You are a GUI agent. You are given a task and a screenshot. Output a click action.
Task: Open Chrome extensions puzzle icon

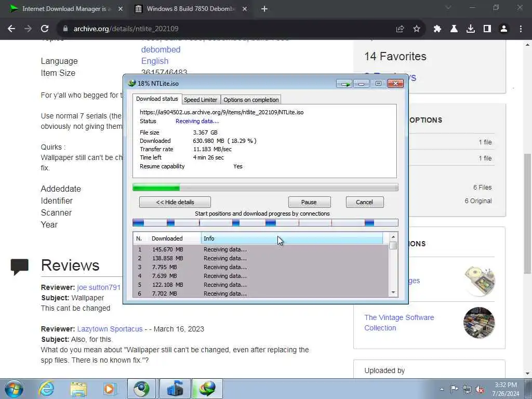point(437,29)
